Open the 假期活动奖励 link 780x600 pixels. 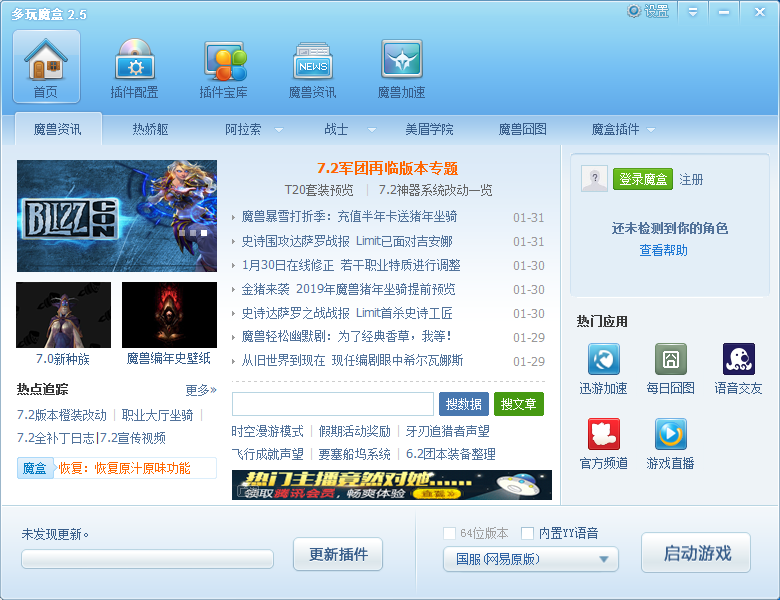[x=355, y=431]
